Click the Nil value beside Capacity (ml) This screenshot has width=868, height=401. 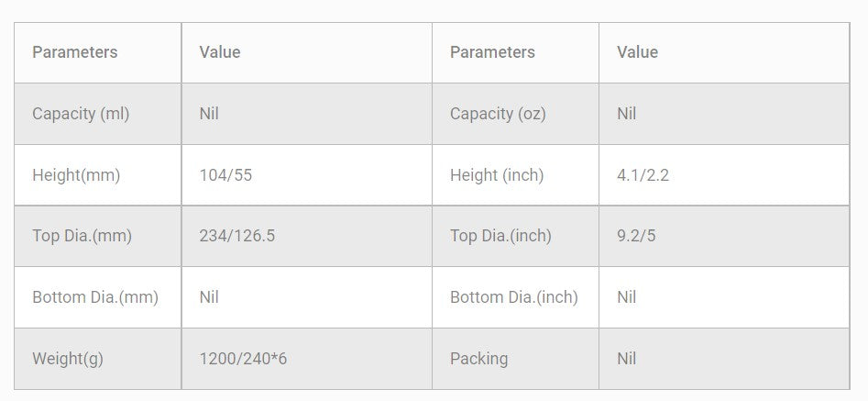point(209,114)
